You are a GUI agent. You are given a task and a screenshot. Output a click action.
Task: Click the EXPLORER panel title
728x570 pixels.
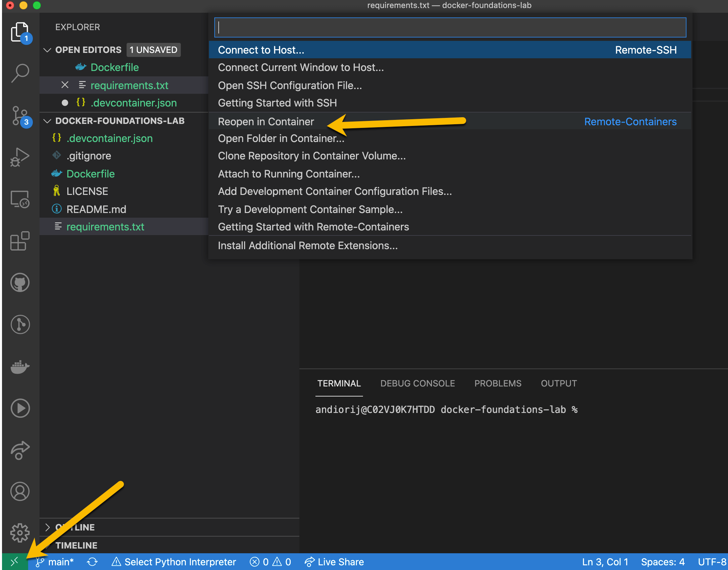click(x=77, y=27)
